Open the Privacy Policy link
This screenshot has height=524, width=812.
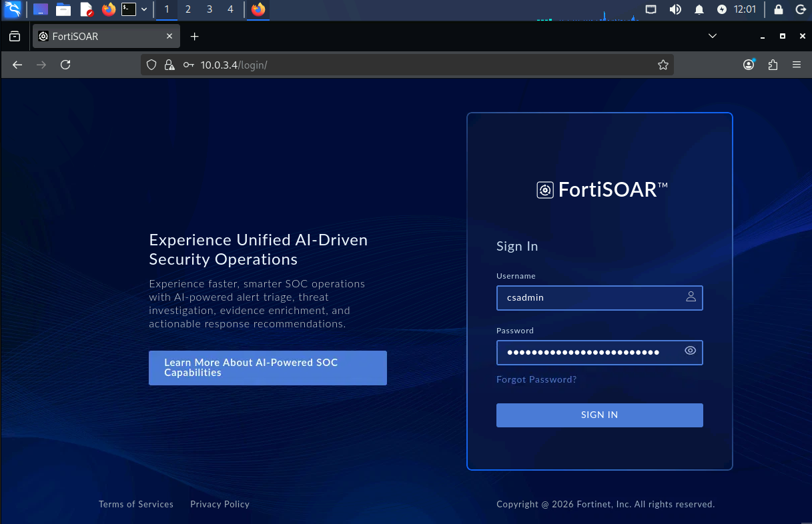click(220, 504)
